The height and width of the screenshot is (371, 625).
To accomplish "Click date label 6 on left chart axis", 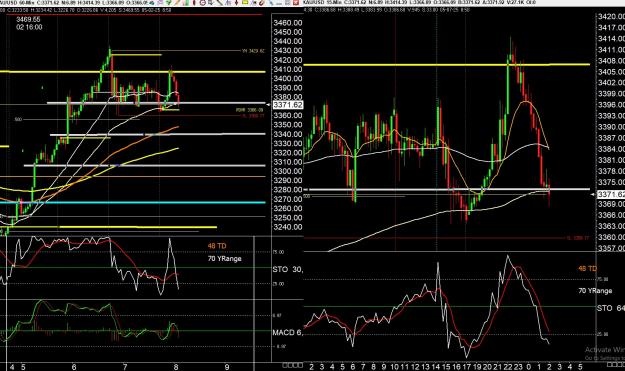I will 74,367.
